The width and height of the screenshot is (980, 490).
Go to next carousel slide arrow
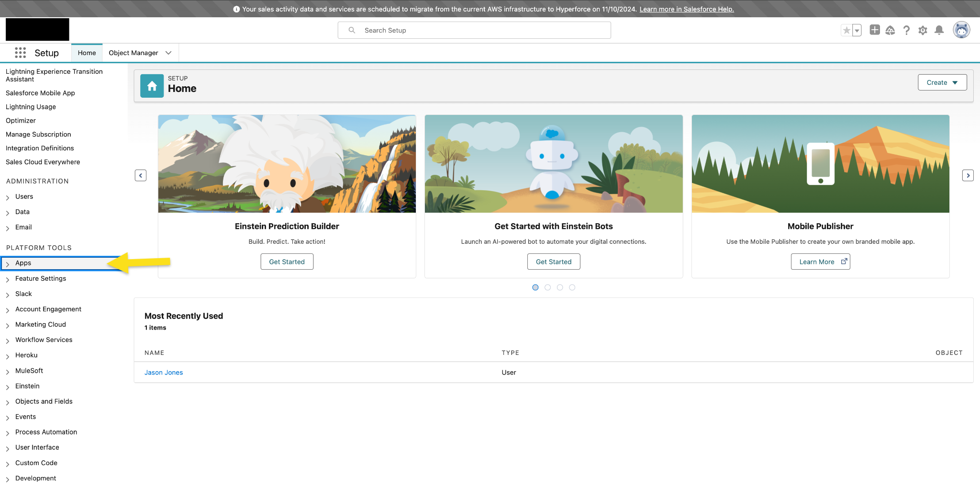(968, 175)
